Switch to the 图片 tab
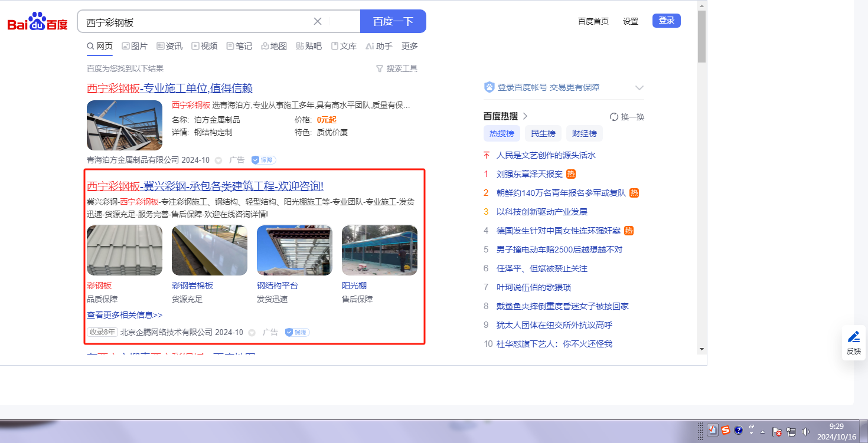 135,46
